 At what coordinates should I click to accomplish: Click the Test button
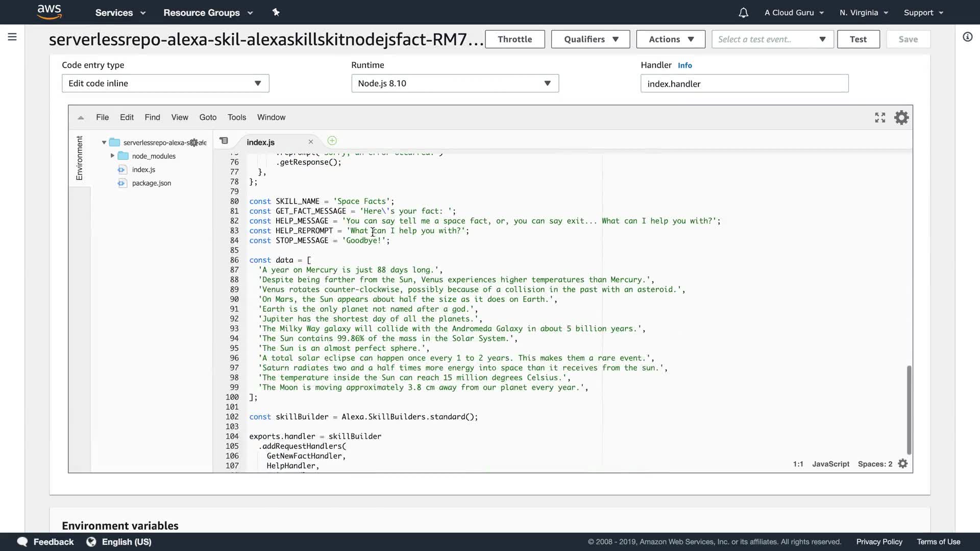(858, 39)
